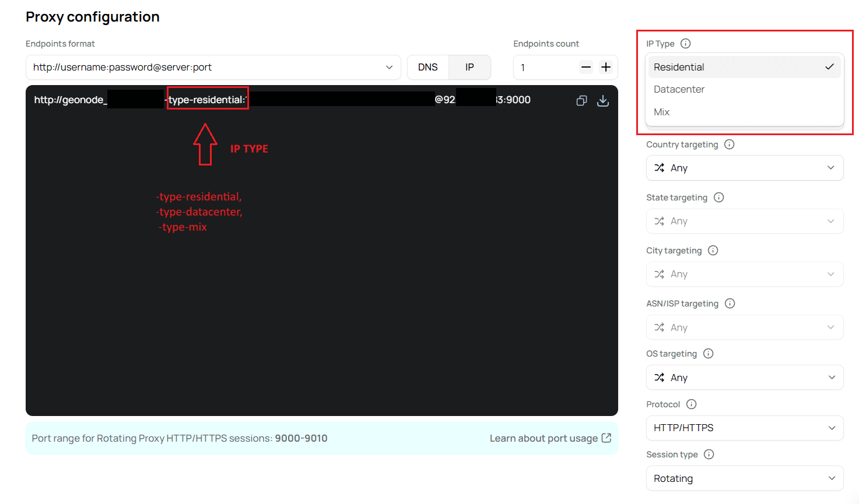
Task: Click the generated endpoint URL text
Action: pyautogui.click(x=282, y=100)
